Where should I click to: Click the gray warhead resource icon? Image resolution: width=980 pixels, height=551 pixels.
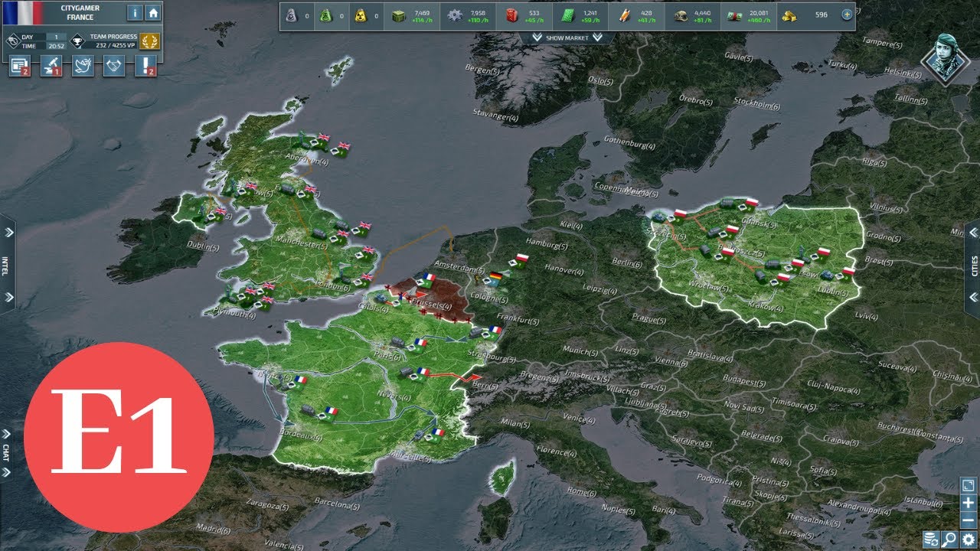pos(291,15)
